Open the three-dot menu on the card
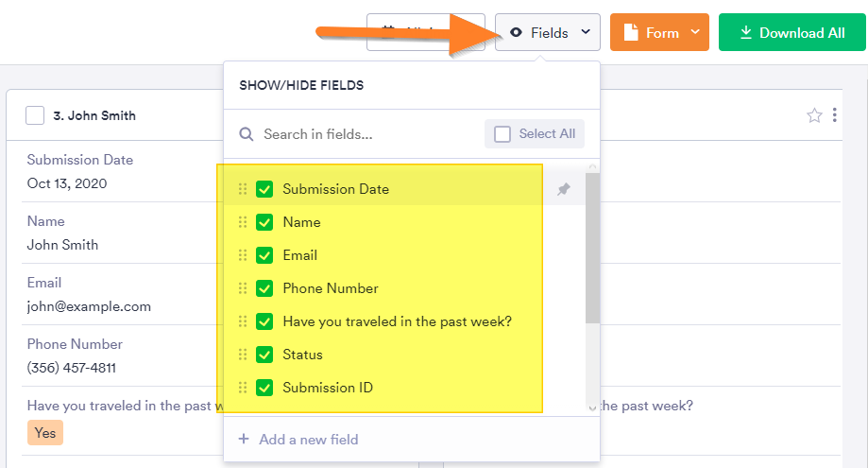868x468 pixels. tap(835, 115)
